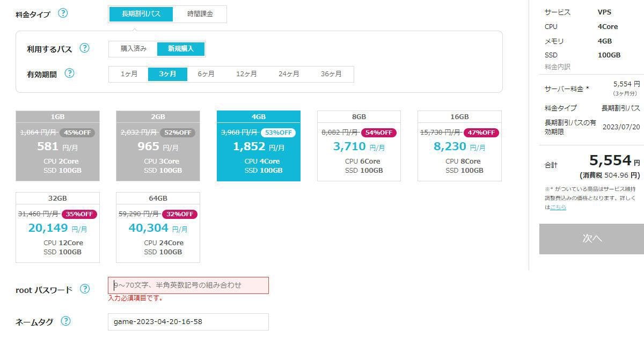Click the expiry date 2023/07/20

click(x=621, y=127)
